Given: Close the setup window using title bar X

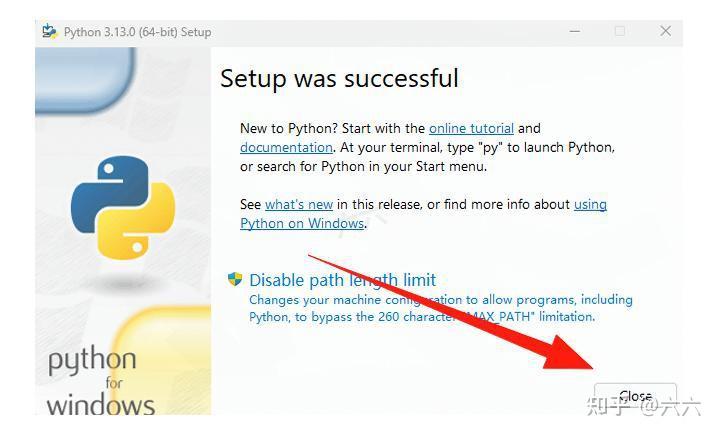Looking at the screenshot, I should (x=665, y=31).
